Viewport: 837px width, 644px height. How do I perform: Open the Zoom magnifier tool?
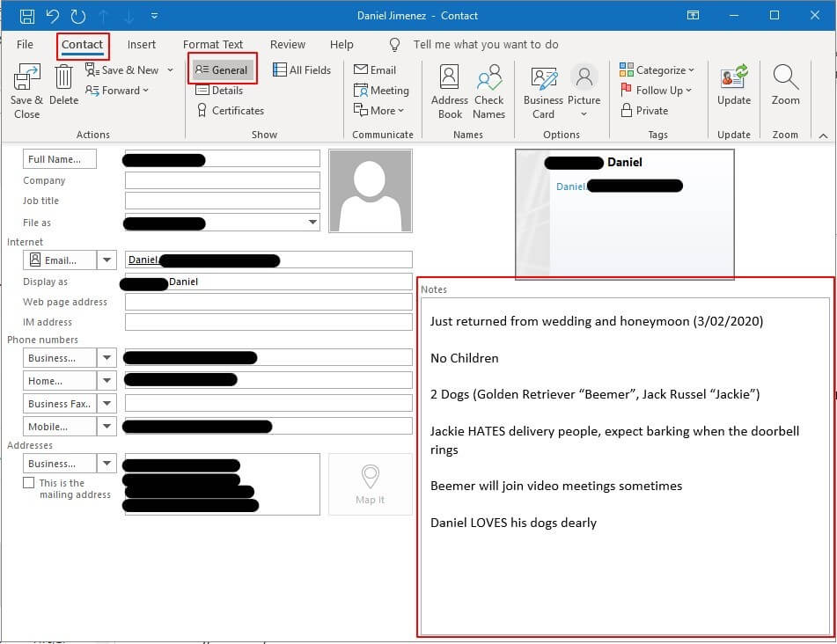pyautogui.click(x=785, y=84)
